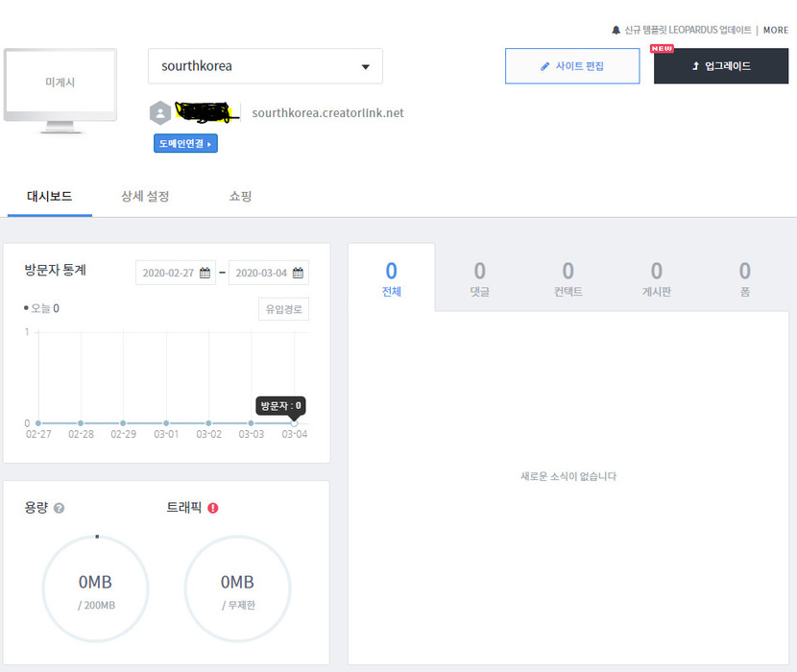Open the end date calendar icon

(x=298, y=274)
